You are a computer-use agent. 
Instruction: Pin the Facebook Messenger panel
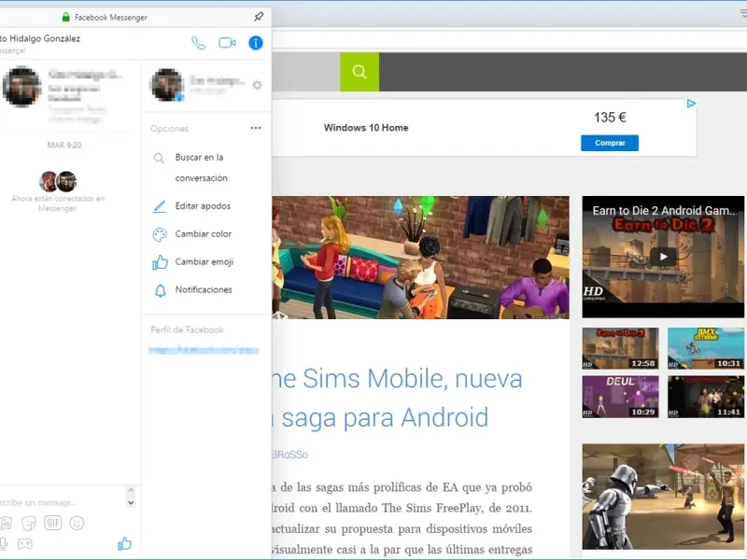coord(259,17)
